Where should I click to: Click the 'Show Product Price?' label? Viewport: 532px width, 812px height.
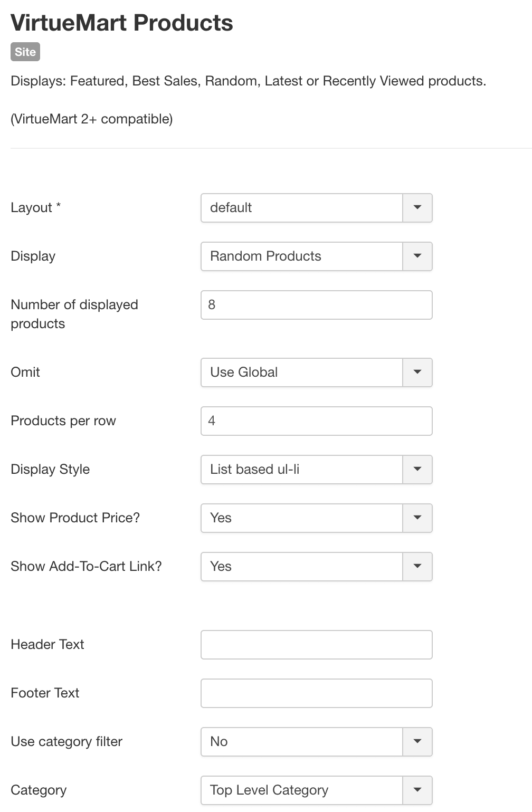pos(75,518)
